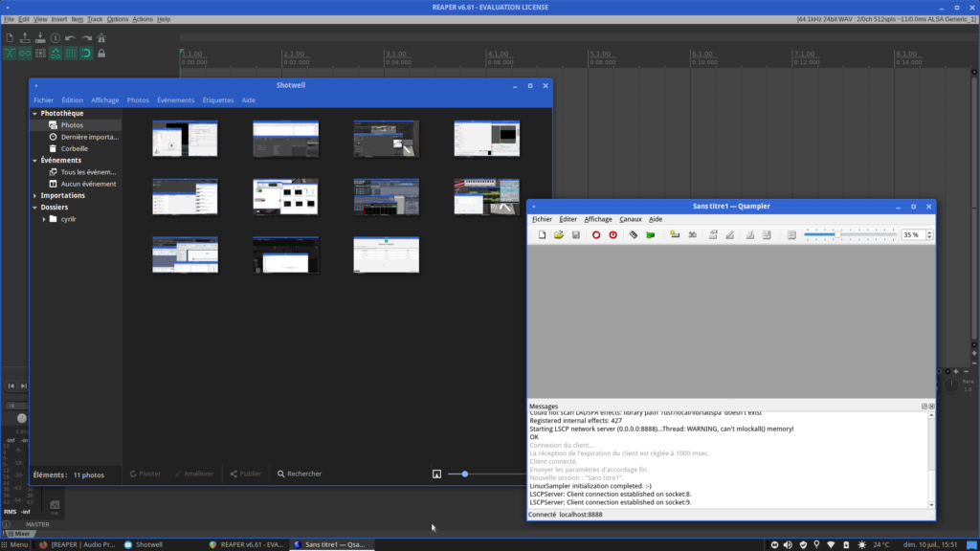The width and height of the screenshot is (980, 551).
Task: Click the Qsampler open session folder icon
Action: (x=558, y=234)
